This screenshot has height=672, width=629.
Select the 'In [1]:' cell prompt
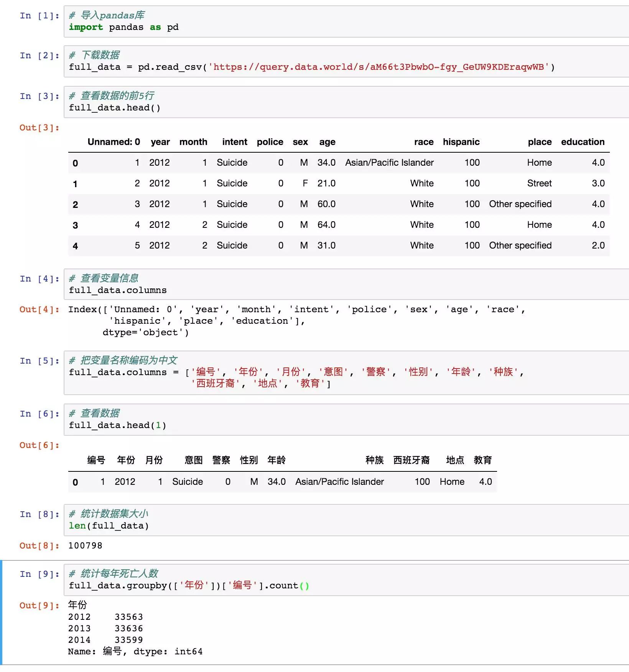(x=40, y=16)
